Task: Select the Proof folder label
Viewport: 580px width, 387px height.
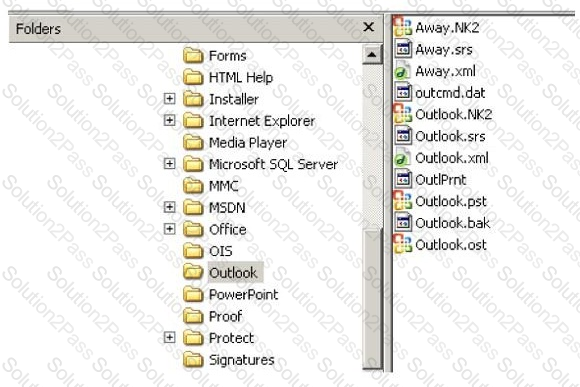Action: [225, 316]
